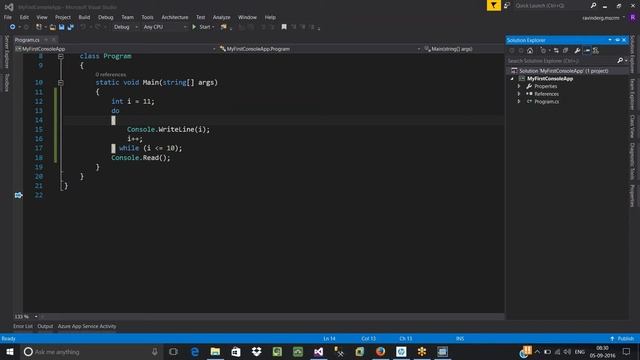640x360 pixels.
Task: Click the Windows Start button
Action: point(10,352)
